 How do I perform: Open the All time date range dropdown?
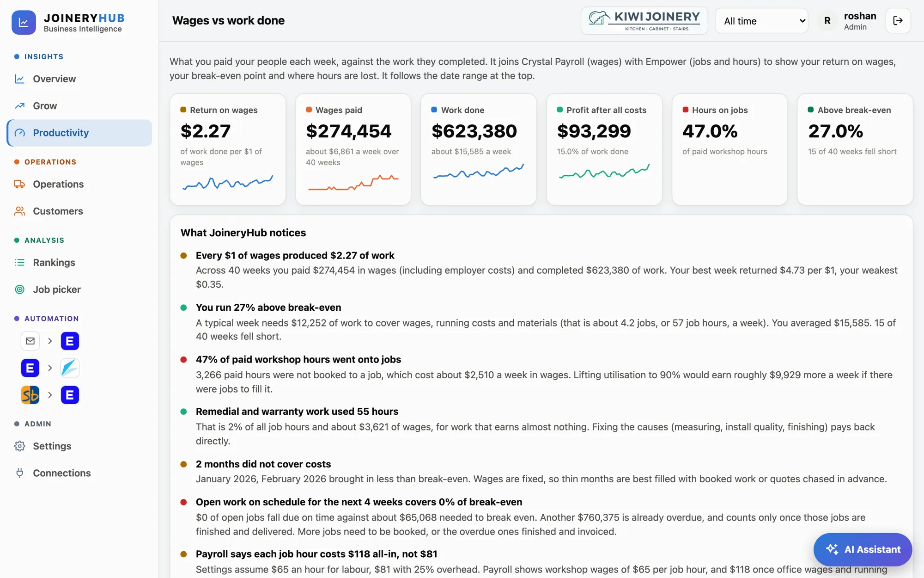[761, 21]
